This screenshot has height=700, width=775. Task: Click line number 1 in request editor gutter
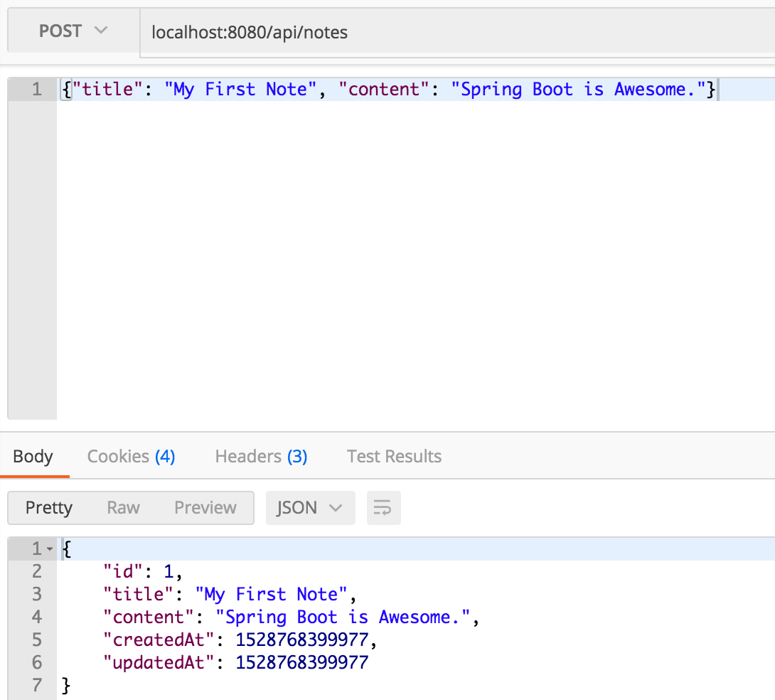[x=36, y=90]
